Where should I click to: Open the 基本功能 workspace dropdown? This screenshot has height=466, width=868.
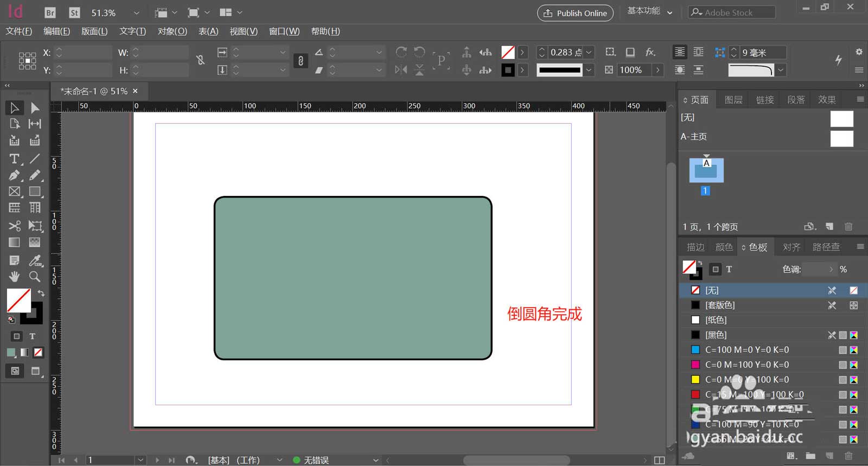[649, 11]
